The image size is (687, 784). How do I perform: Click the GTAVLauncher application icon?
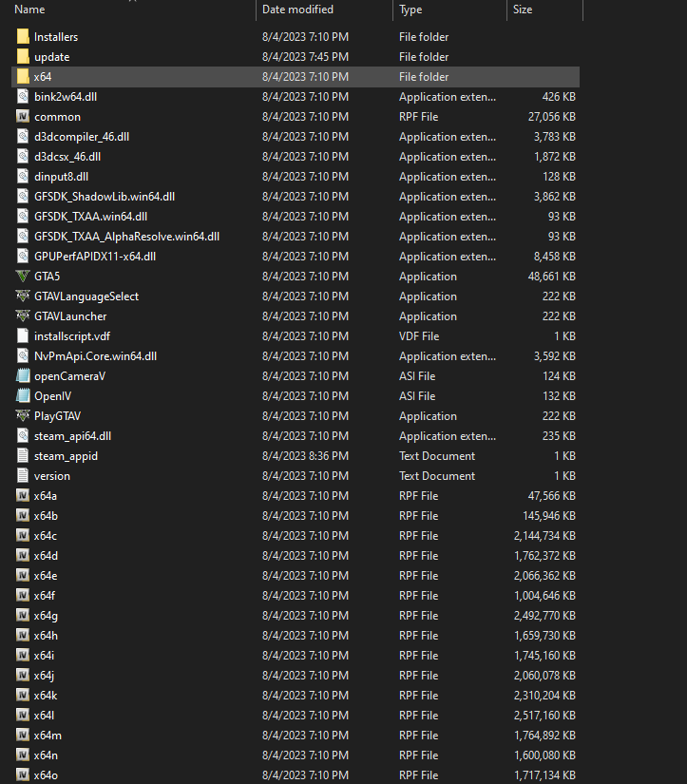(x=23, y=316)
